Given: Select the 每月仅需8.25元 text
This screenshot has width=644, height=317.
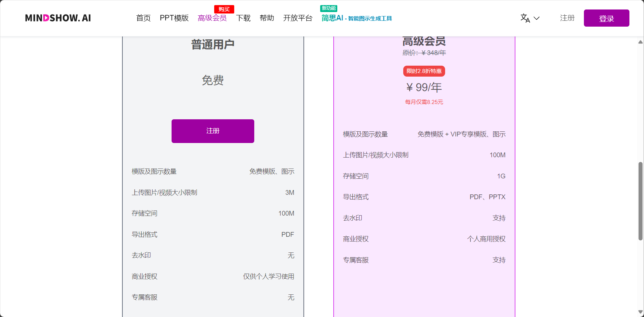Looking at the screenshot, I should click(x=424, y=102).
